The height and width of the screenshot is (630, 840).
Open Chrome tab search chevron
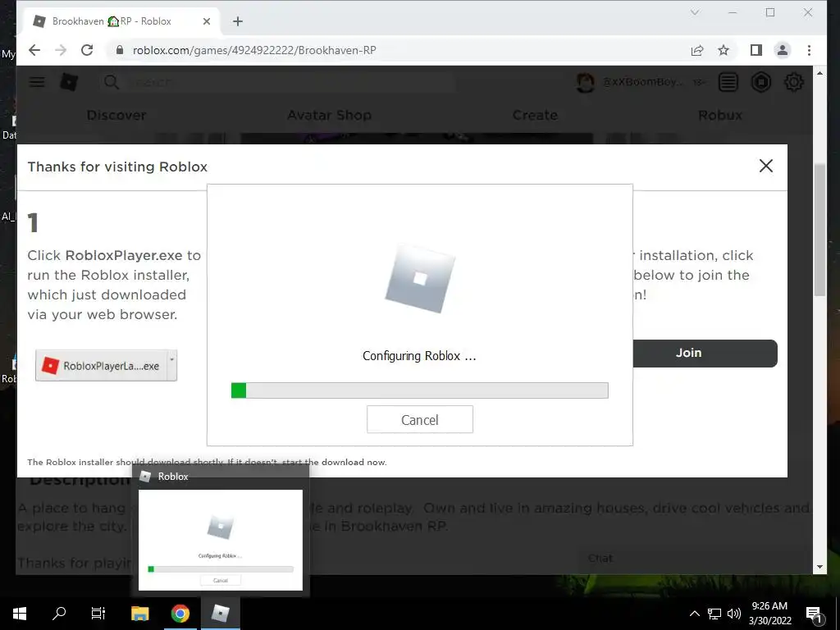click(695, 12)
